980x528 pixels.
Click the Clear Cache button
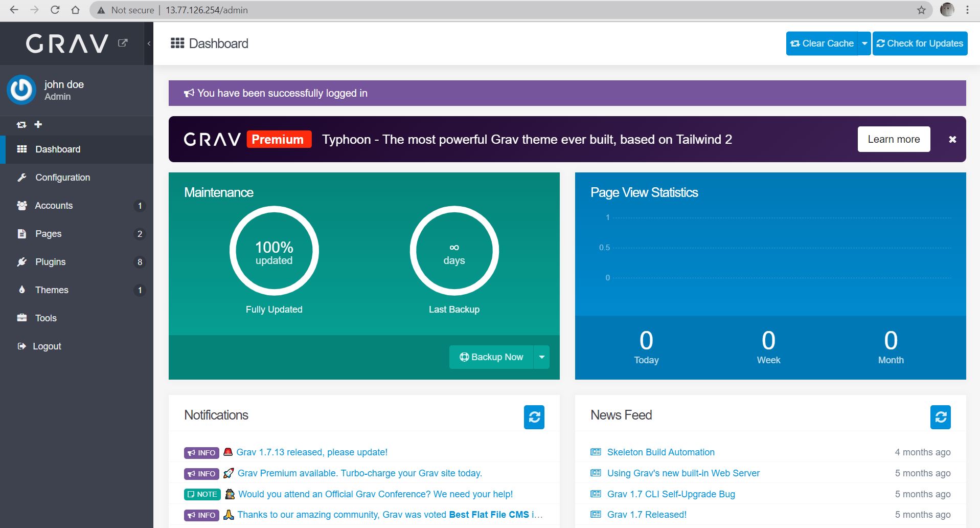tap(822, 43)
